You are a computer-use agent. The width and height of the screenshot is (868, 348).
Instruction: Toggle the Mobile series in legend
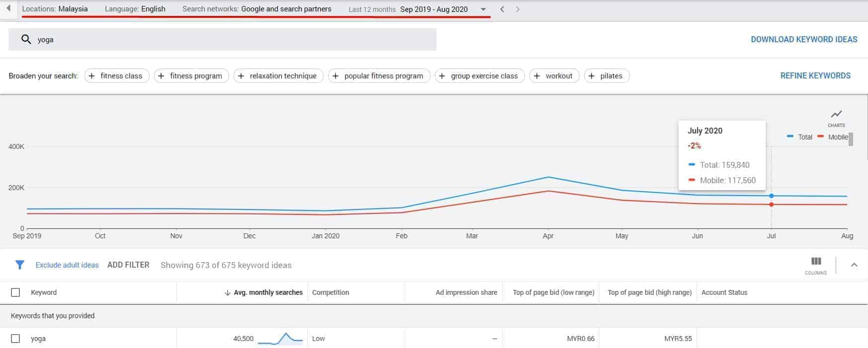(833, 137)
